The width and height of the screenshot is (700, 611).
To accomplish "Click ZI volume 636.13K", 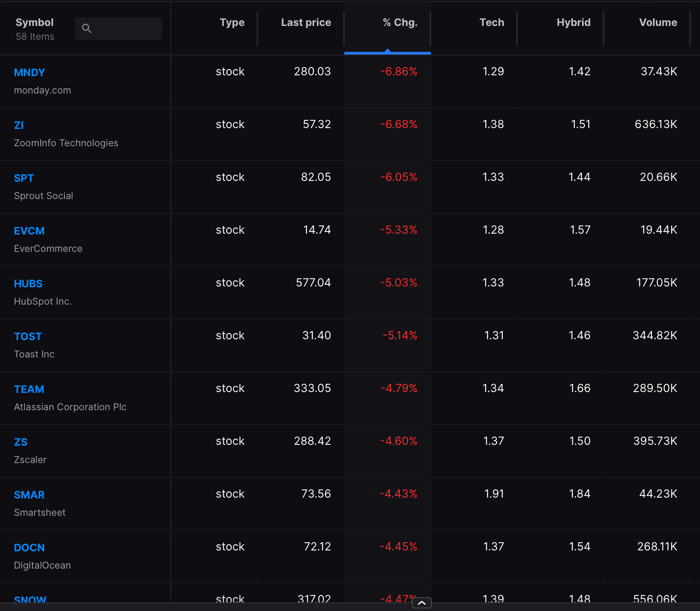I will pos(656,124).
